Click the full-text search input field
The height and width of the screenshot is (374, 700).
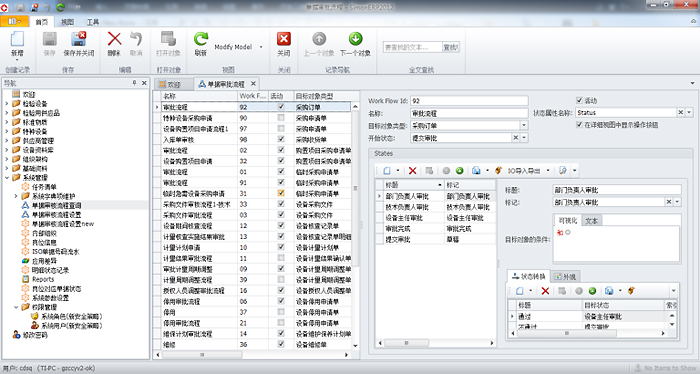pos(412,47)
